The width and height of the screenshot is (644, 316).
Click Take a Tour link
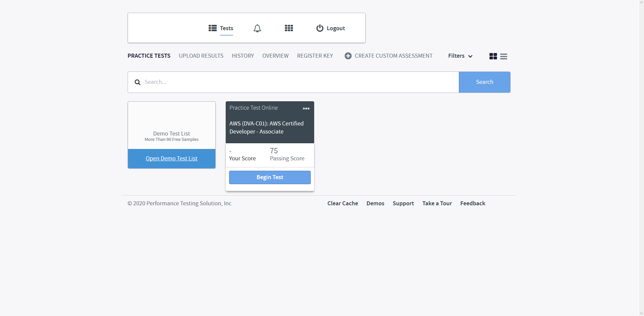pyautogui.click(x=437, y=203)
